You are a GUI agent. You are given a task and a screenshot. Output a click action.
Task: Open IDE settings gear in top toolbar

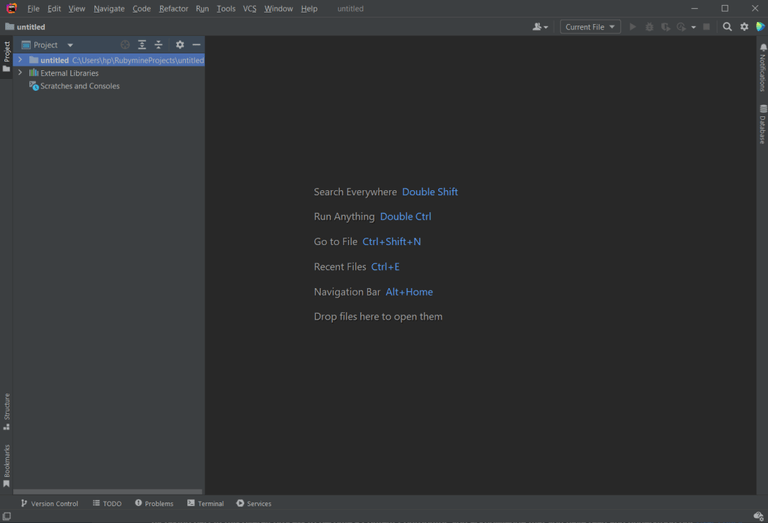click(x=744, y=27)
